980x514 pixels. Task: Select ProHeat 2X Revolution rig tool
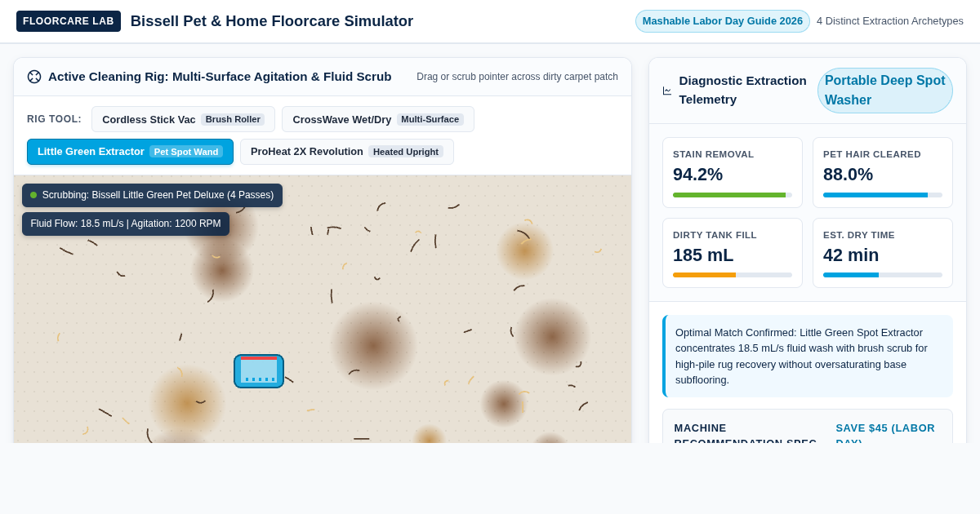347,152
